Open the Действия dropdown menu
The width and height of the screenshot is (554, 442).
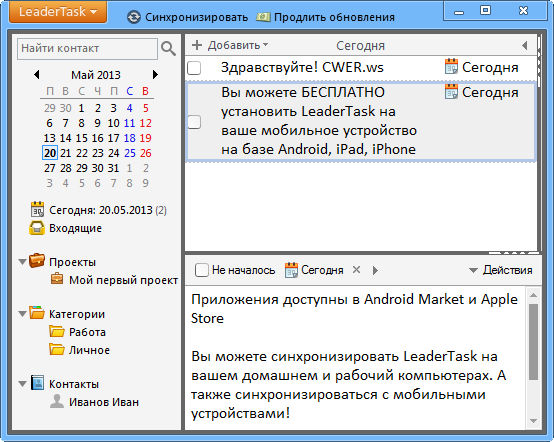(501, 270)
